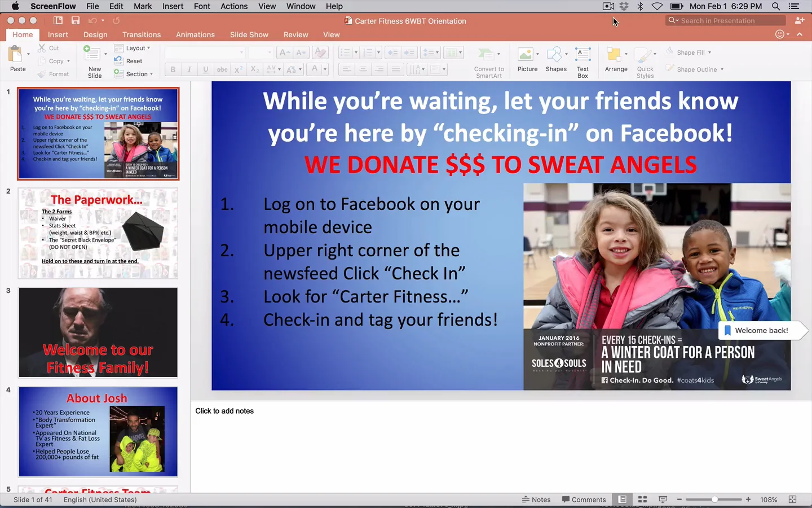Click the Cut scissors icon
The height and width of the screenshot is (508, 812).
(42, 48)
